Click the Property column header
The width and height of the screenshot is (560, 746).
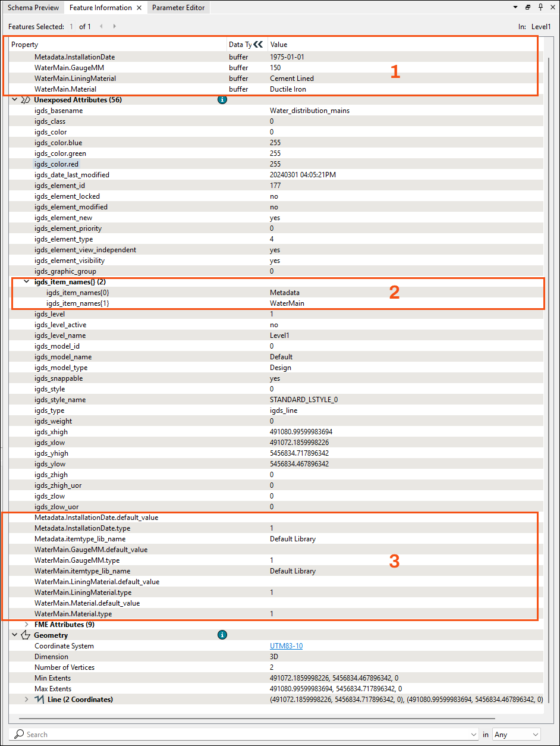click(x=118, y=45)
